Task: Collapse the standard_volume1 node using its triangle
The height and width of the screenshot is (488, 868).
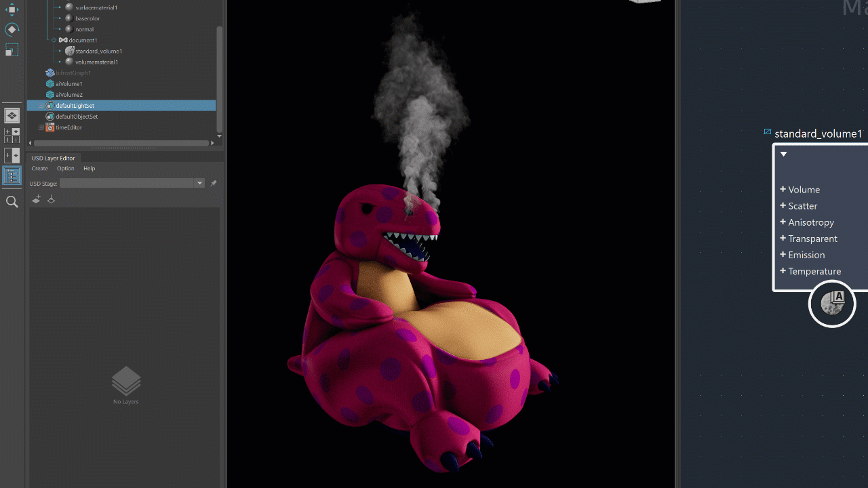Action: (783, 154)
